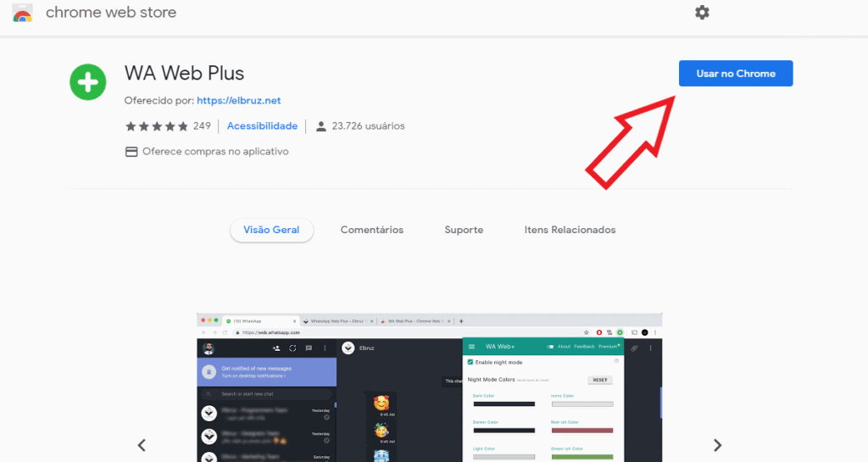Click the (10) WhatsApp browser tab in preview
The height and width of the screenshot is (462, 868).
(261, 321)
